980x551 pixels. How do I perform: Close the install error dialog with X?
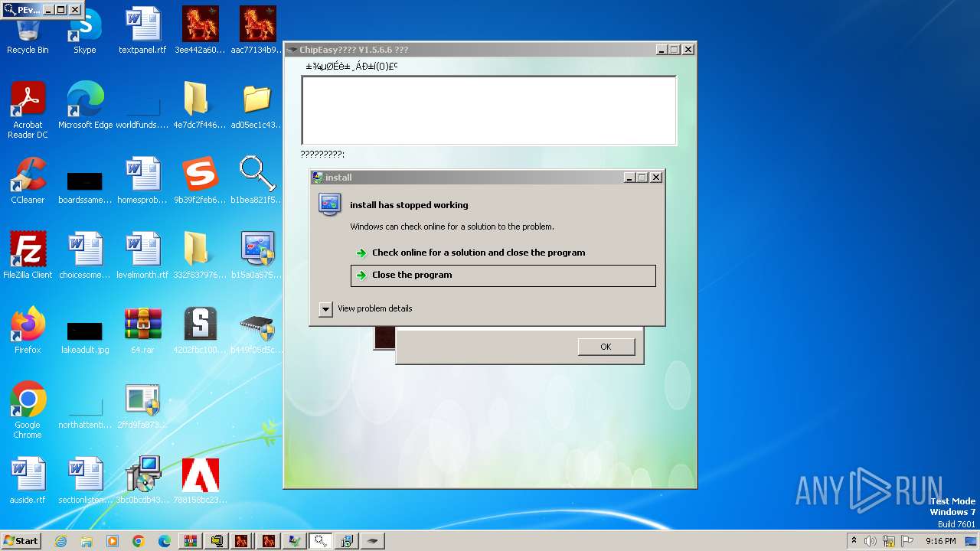[655, 178]
